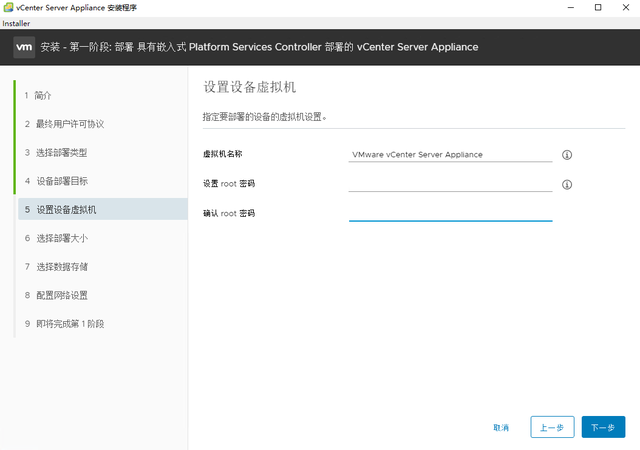Select step 8 配置网络设置
Screen dimensions: 640x450
[x=56, y=295]
